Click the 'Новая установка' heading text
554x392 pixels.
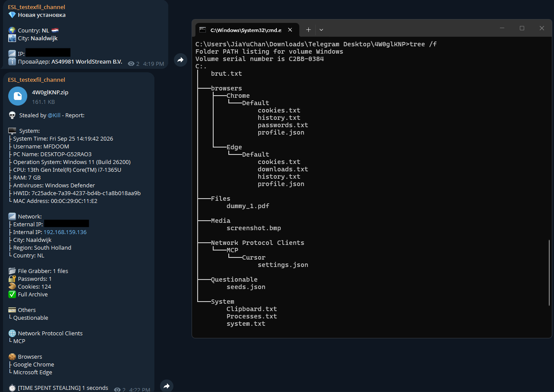pyautogui.click(x=42, y=15)
